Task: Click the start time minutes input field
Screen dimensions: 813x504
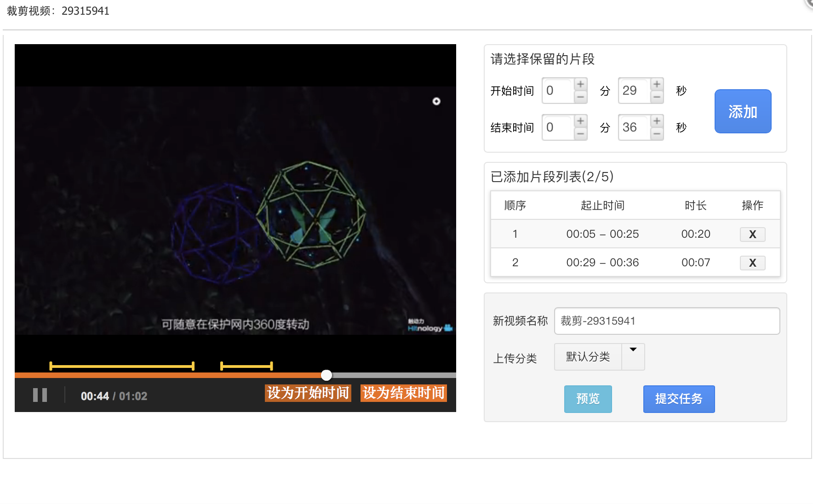Action: tap(558, 91)
